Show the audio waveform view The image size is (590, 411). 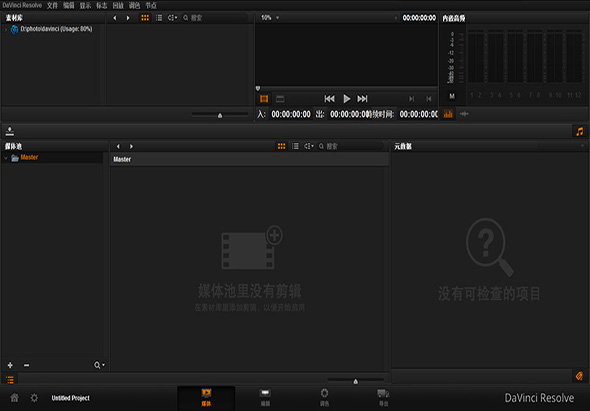coord(464,114)
